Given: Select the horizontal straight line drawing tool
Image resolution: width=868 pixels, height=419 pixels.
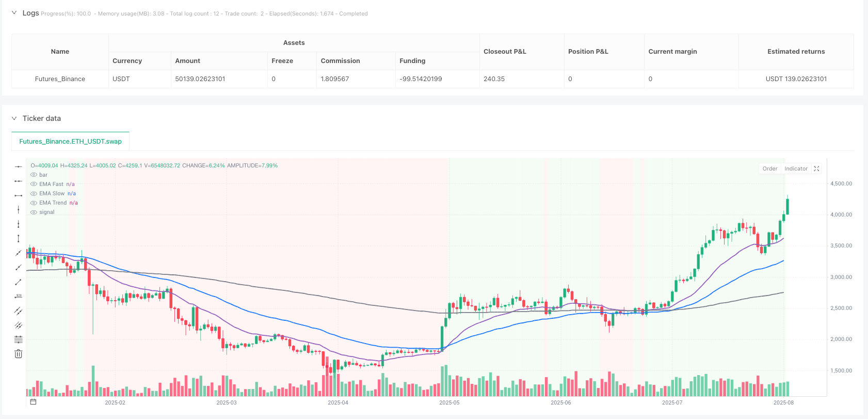Looking at the screenshot, I should click(x=18, y=166).
